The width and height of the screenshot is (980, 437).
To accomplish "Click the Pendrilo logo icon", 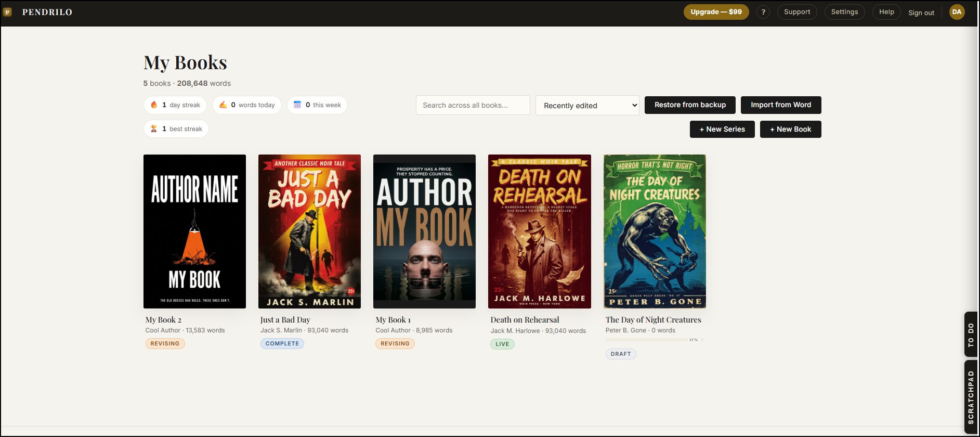I will click(x=7, y=12).
